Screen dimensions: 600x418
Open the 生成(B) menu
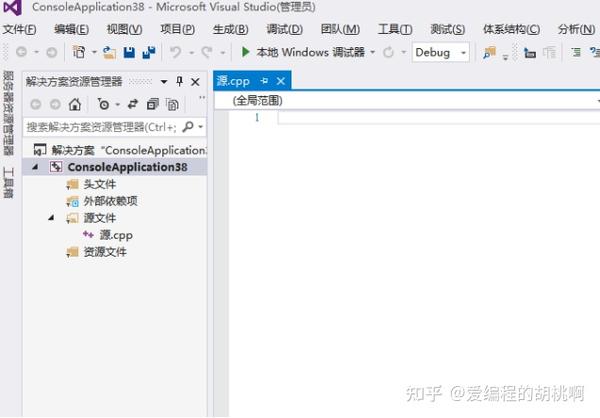(230, 29)
